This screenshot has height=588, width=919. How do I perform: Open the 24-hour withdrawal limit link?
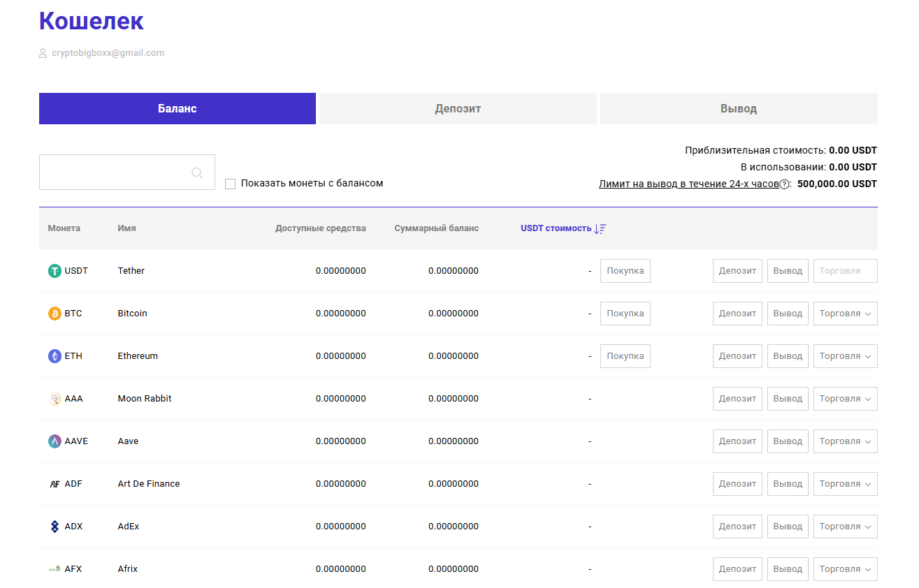click(688, 184)
